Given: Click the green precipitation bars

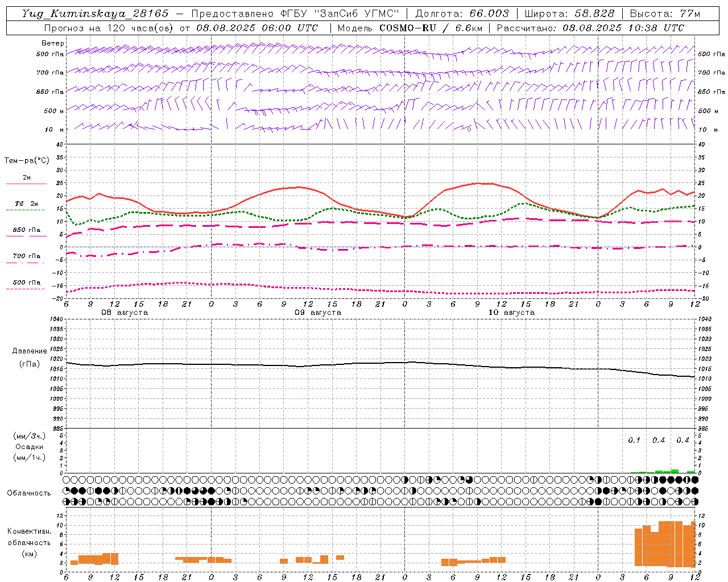Looking at the screenshot, I should pyautogui.click(x=667, y=471).
